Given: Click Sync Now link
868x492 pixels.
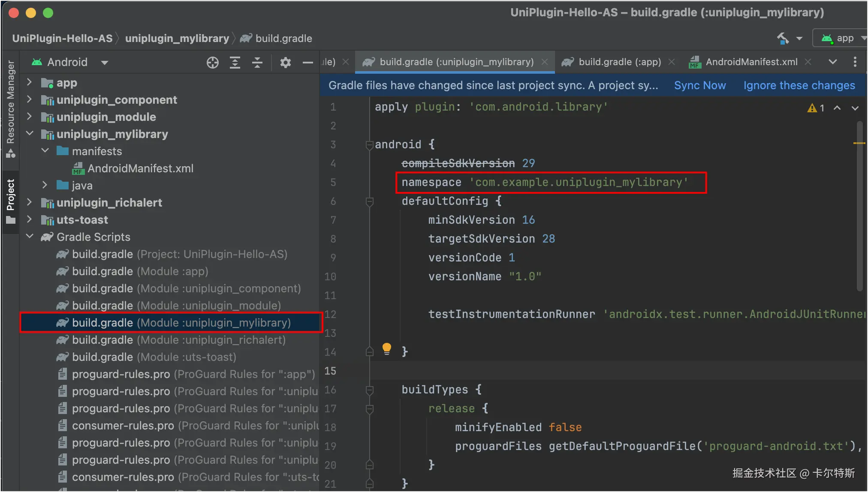Looking at the screenshot, I should click(699, 85).
